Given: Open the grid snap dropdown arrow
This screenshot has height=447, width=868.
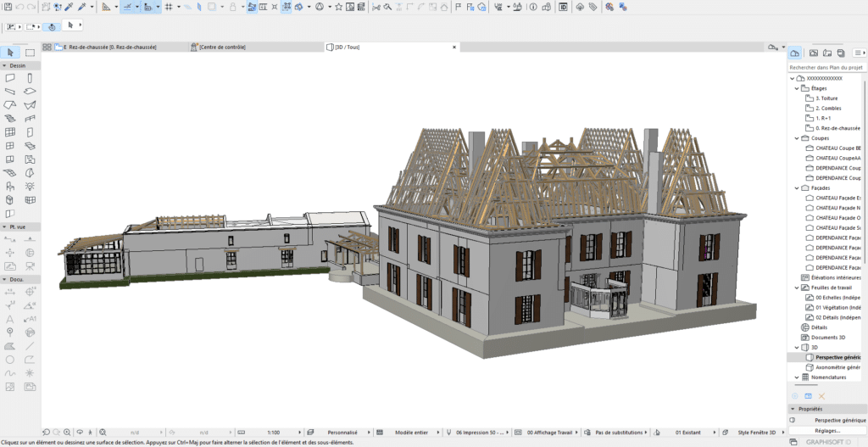Looking at the screenshot, I should 178,7.
